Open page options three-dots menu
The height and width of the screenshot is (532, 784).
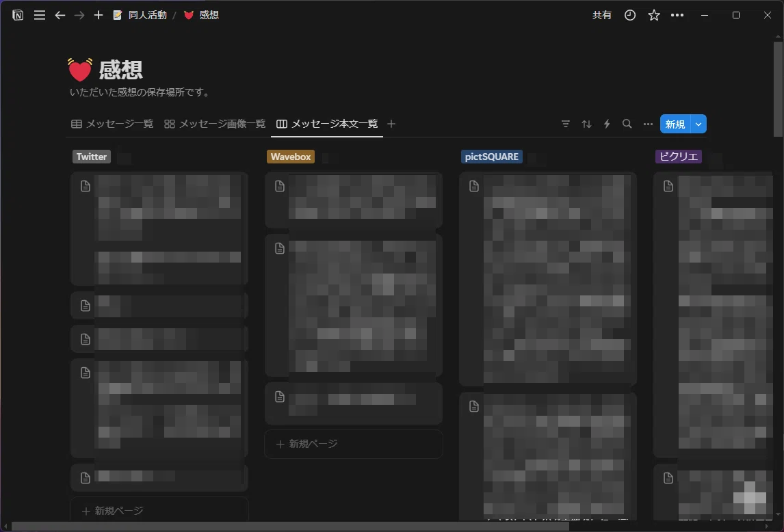pos(677,15)
